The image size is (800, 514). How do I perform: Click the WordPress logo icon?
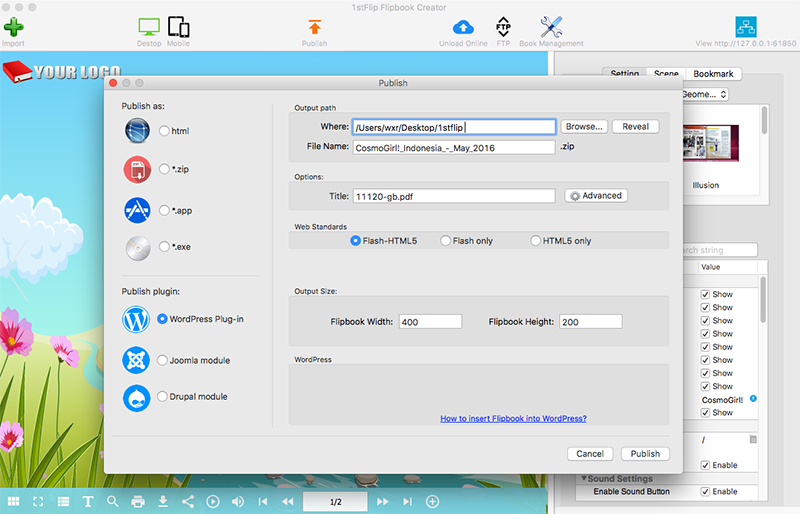coord(136,320)
